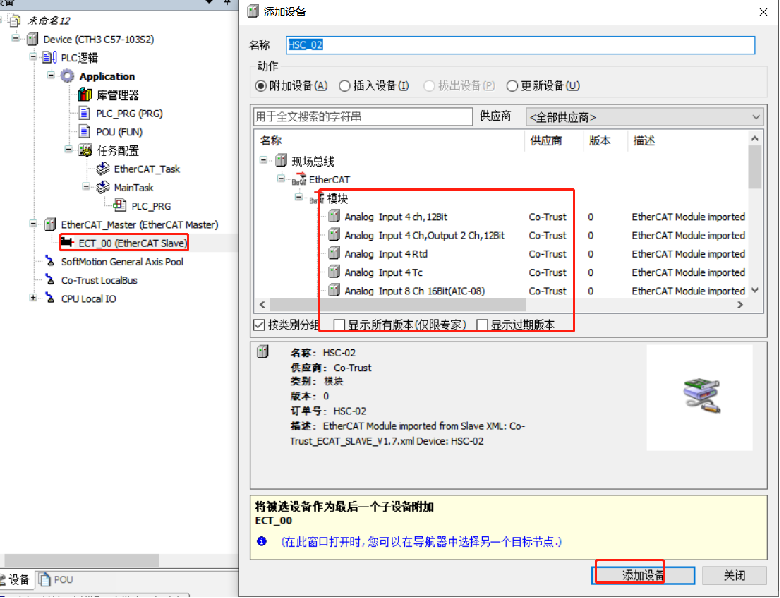Click the 关闭 button

click(734, 576)
